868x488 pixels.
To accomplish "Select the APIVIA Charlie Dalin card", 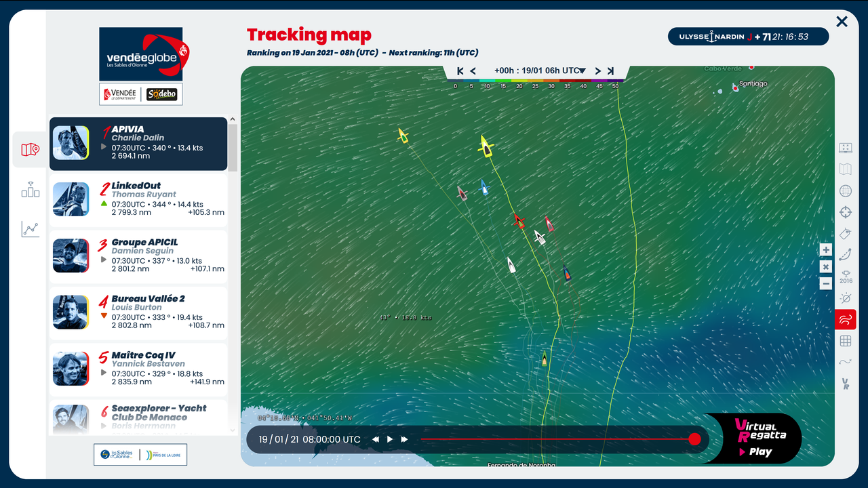I will [138, 144].
